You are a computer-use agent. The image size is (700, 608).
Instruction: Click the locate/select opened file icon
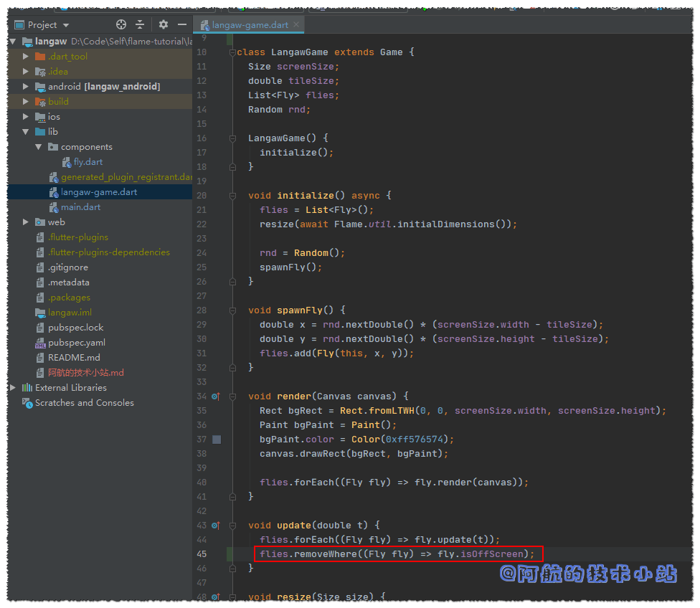pyautogui.click(x=121, y=24)
